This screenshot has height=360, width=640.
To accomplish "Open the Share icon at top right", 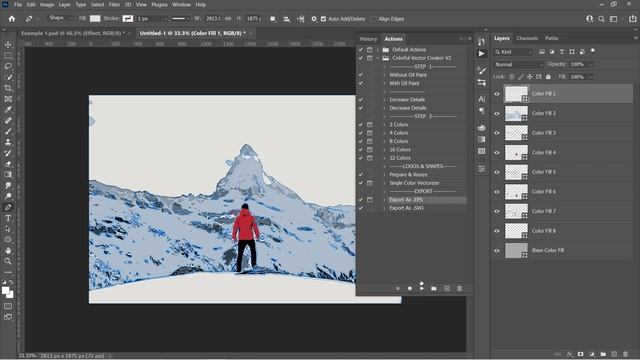I will pyautogui.click(x=632, y=19).
